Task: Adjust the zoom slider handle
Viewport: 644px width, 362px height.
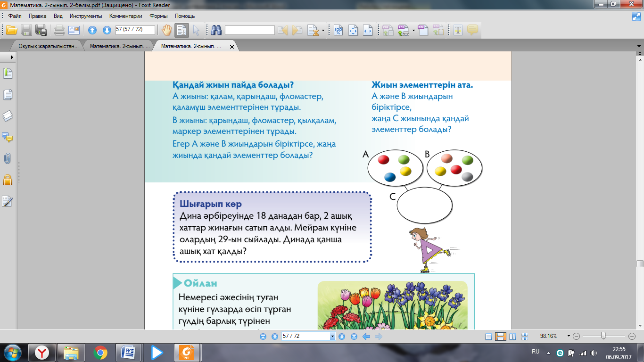Action: (x=603, y=336)
